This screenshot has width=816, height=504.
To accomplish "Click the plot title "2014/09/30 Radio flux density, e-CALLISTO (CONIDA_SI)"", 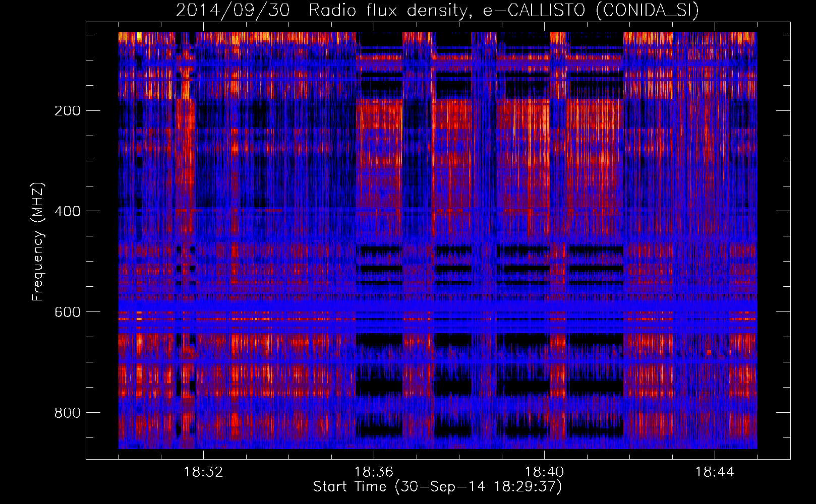I will pyautogui.click(x=437, y=10).
